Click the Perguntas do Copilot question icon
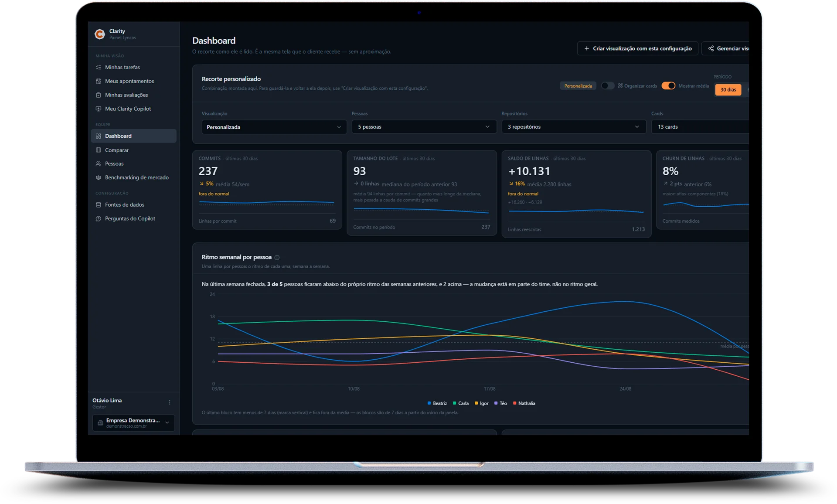This screenshot has height=504, width=837. point(99,219)
